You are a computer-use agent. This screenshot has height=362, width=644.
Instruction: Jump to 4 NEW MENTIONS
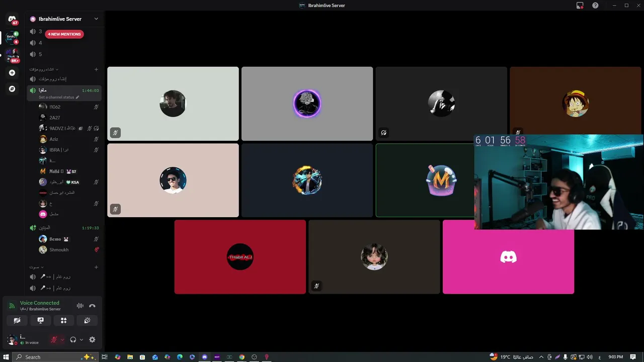64,34
